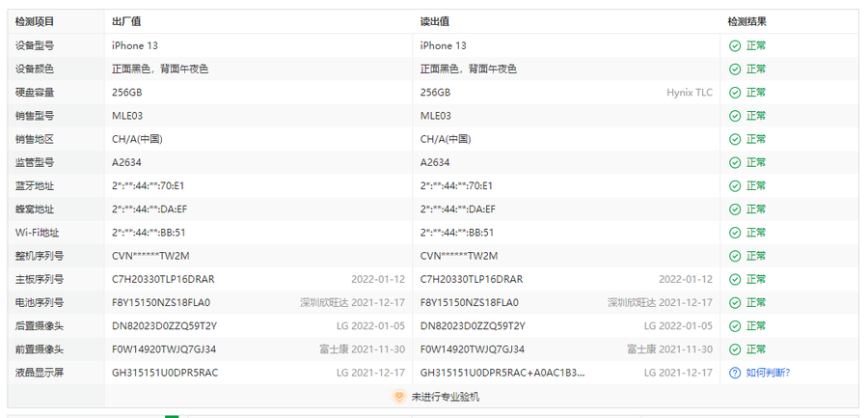Click factory display serial GH315151U0DPR5RAC
Viewport: 868px width, 418px height.
point(165,373)
